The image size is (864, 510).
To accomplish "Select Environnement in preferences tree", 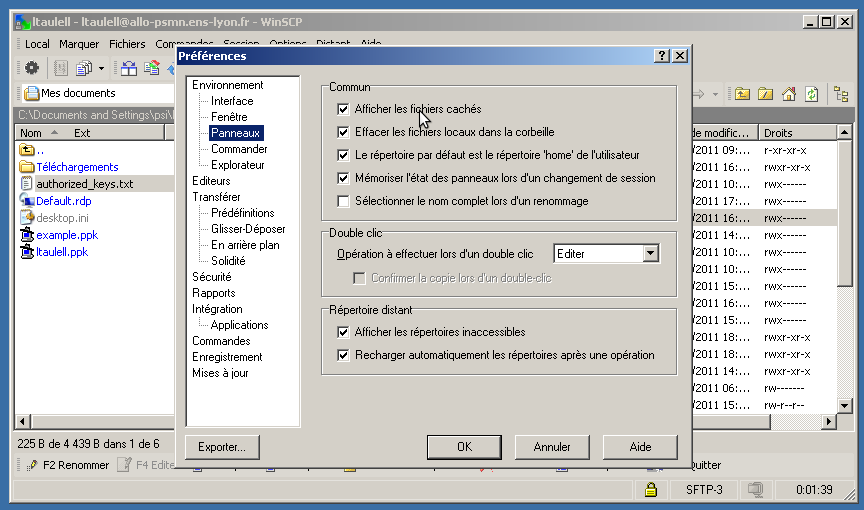I will [228, 85].
